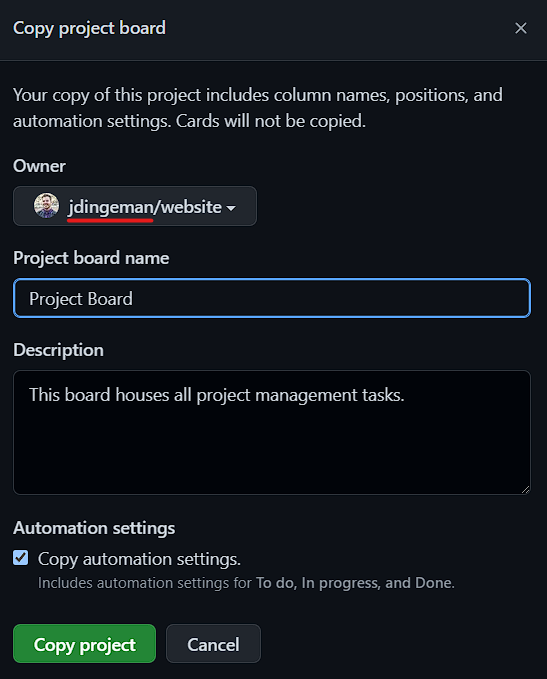
Task: Click the 'Description' field label
Action: [58, 350]
